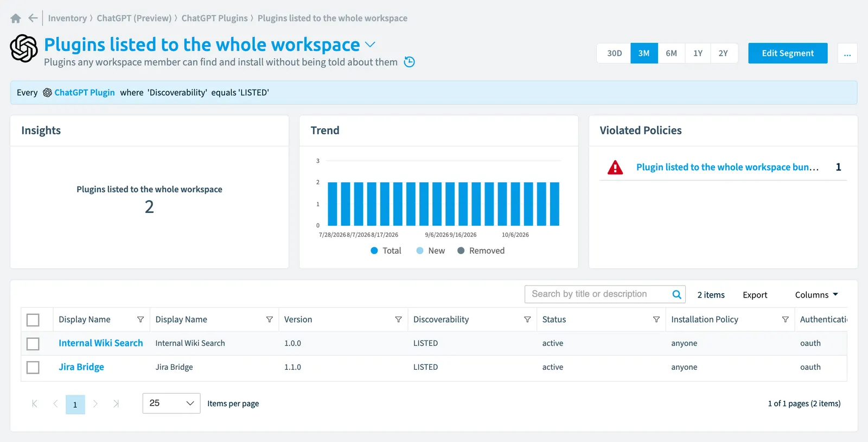868x442 pixels.
Task: Check the Internal Wiki Search row checkbox
Action: click(x=33, y=344)
